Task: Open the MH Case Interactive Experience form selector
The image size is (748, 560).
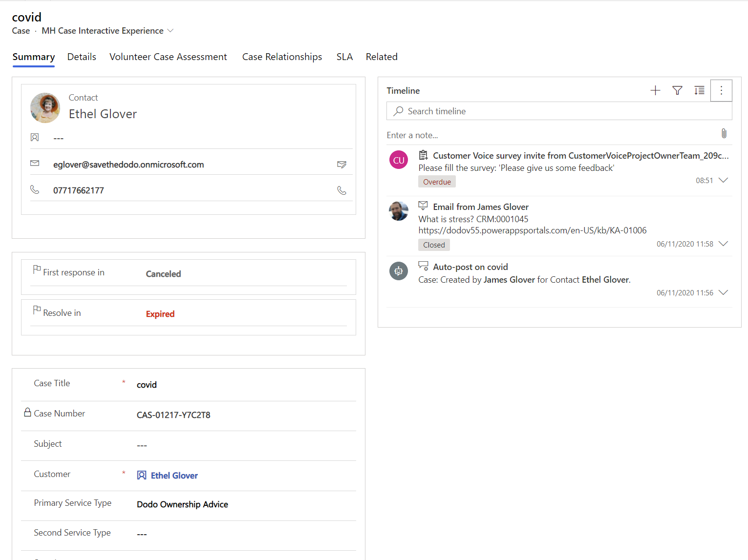Action: point(107,31)
